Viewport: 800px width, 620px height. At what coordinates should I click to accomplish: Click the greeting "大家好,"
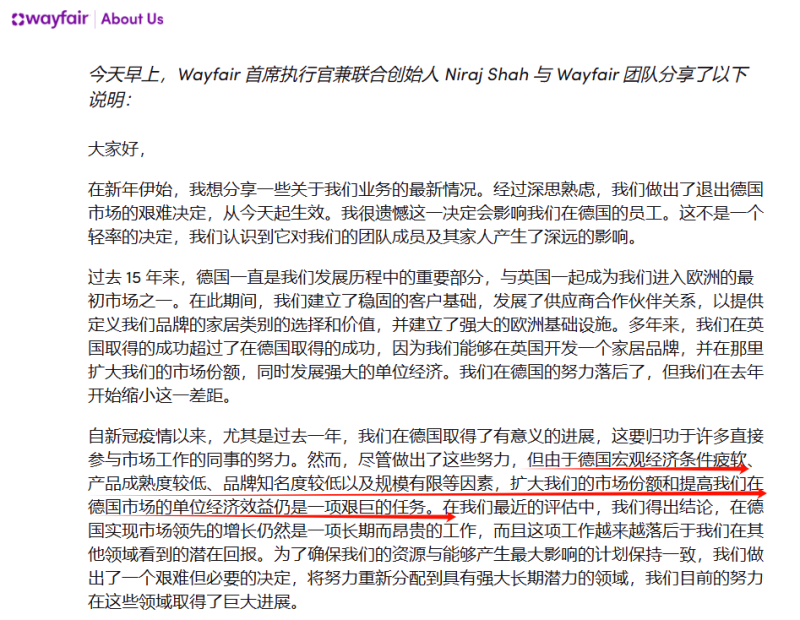coord(117,149)
